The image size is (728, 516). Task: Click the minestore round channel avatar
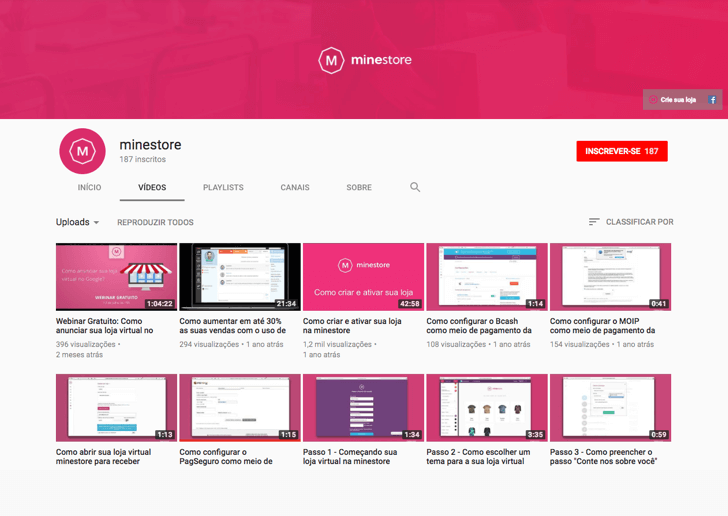click(83, 151)
